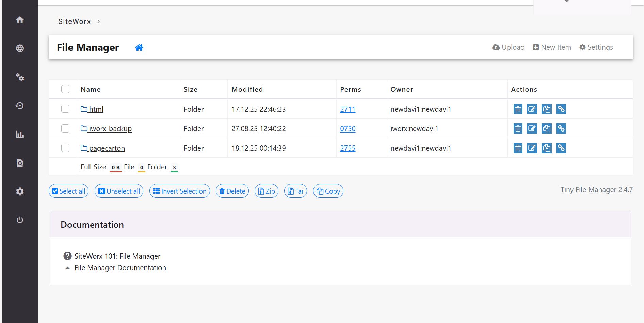Click the blue home icon beside File Manager
Viewport: 644px width, 323px height.
point(139,48)
